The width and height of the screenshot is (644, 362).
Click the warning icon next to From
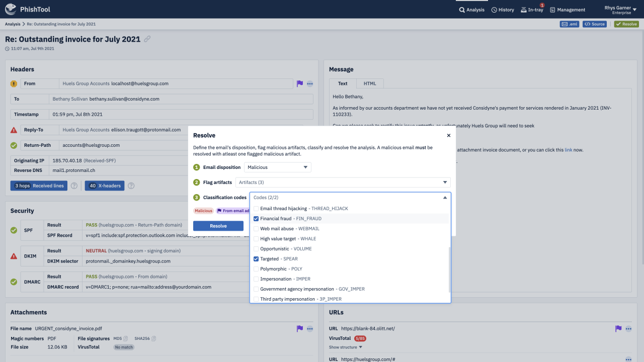point(14,83)
